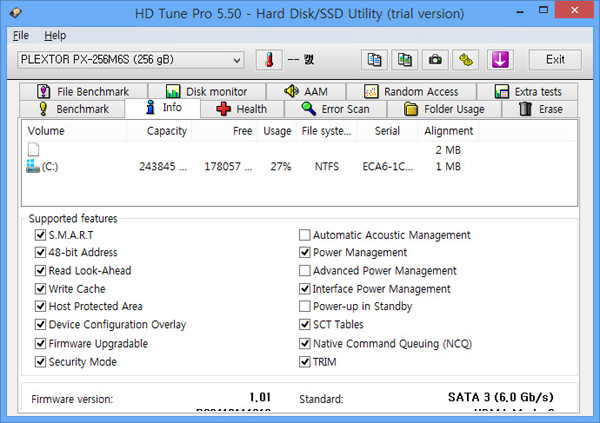Click the File system column header
The height and width of the screenshot is (423, 600).
326,131
